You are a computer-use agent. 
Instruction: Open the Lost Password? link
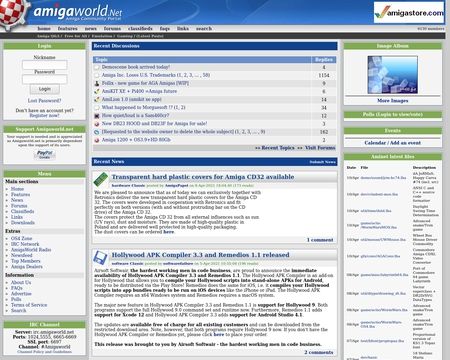tap(44, 100)
